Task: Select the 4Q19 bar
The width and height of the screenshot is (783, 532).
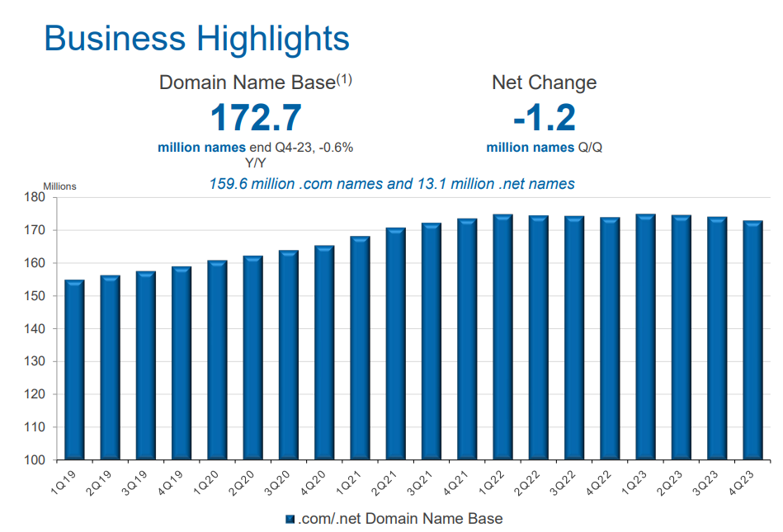Action: tap(182, 363)
